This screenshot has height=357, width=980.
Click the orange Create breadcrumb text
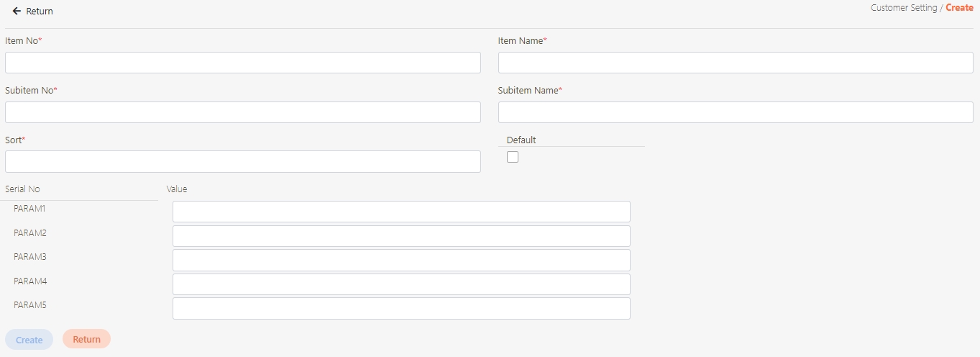(959, 8)
